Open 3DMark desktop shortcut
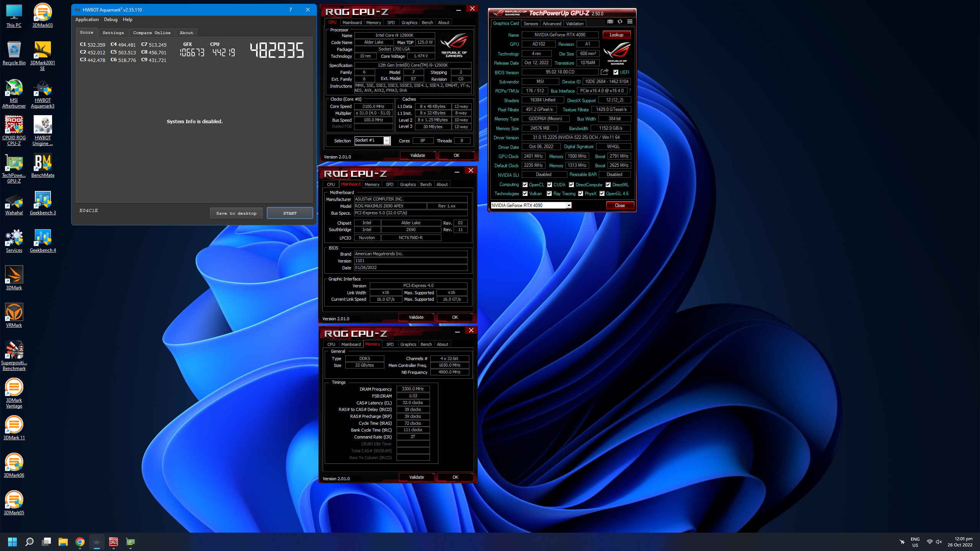980x551 pixels. pyautogui.click(x=14, y=278)
